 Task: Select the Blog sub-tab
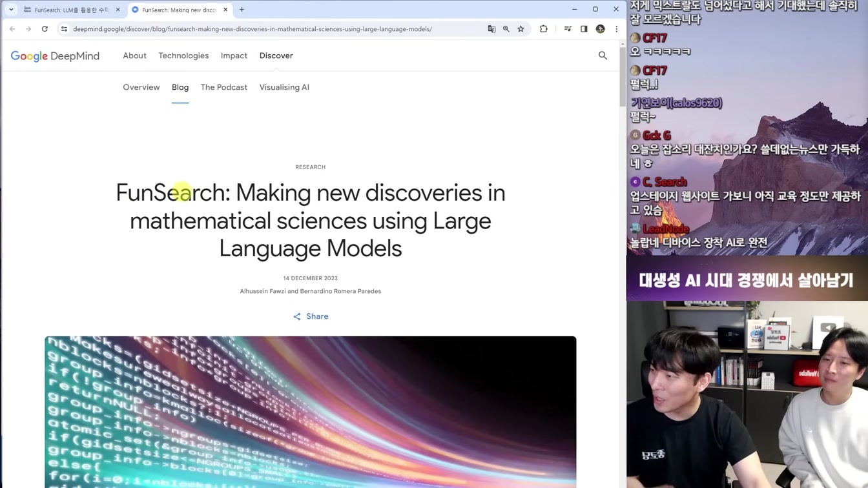[180, 87]
